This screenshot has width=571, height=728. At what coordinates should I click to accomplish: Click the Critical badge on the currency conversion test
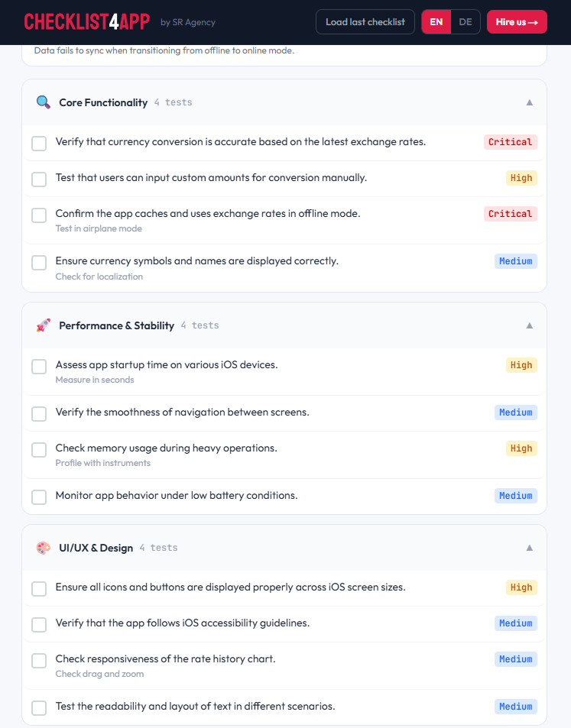(510, 141)
